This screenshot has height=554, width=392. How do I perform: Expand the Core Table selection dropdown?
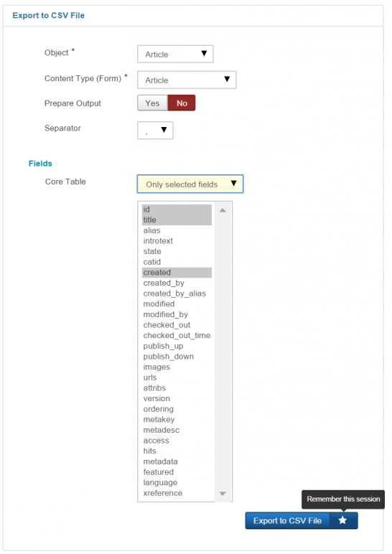(190, 184)
